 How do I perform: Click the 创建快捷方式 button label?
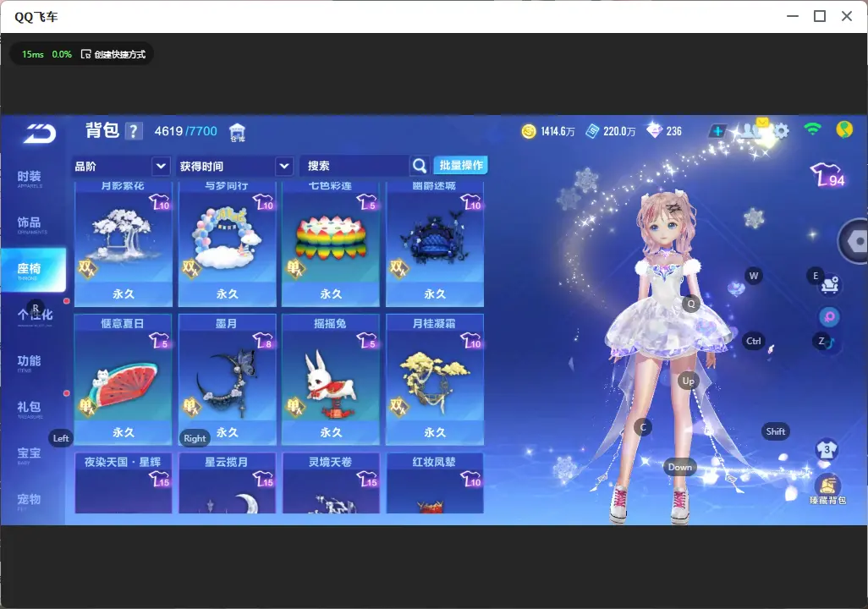[119, 54]
